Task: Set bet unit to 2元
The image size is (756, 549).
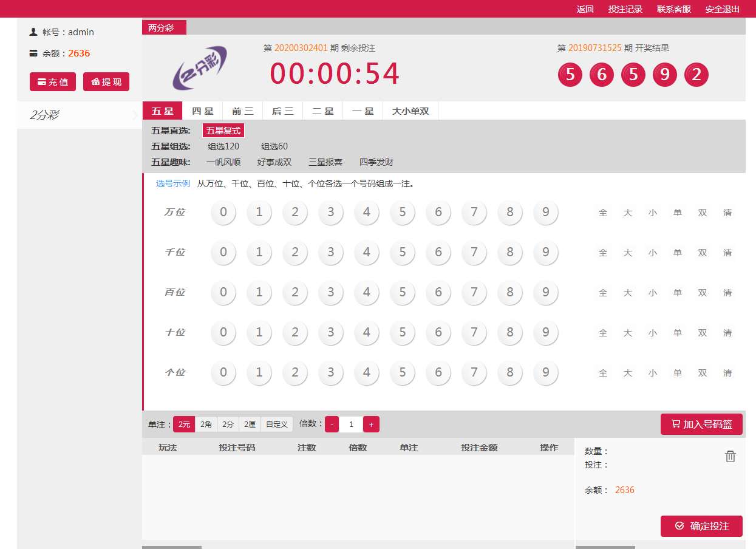Action: click(x=184, y=424)
